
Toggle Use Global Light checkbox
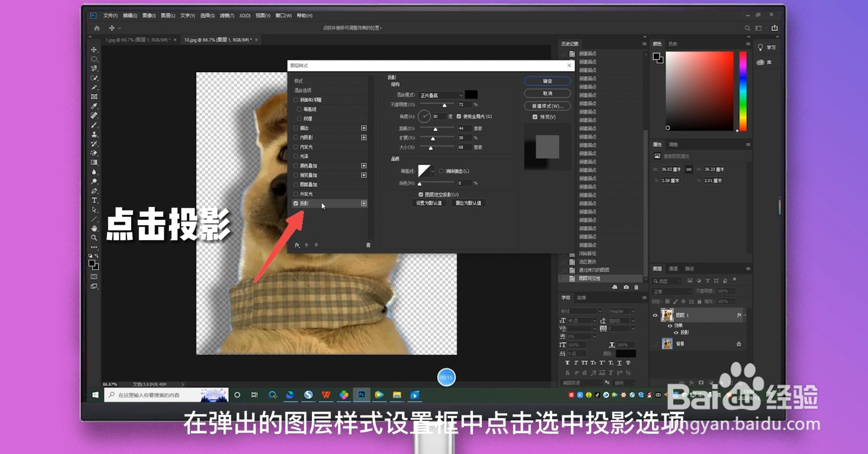point(459,116)
